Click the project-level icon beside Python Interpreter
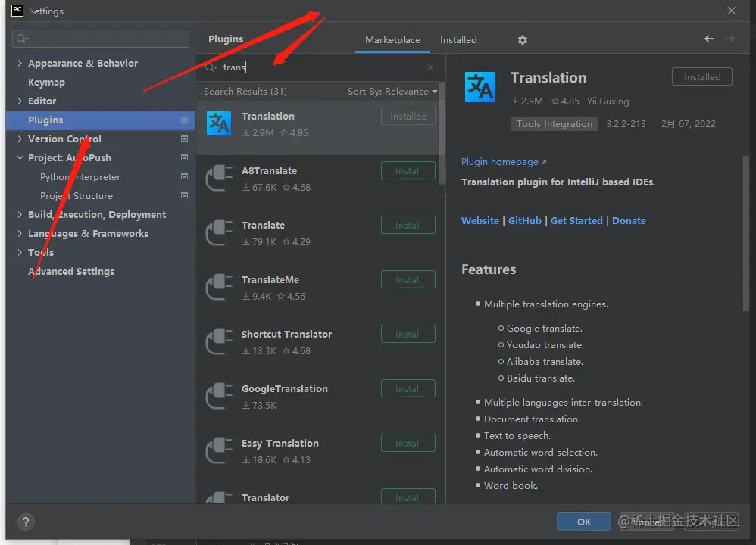Viewport: 756px width, 545px height. (184, 177)
